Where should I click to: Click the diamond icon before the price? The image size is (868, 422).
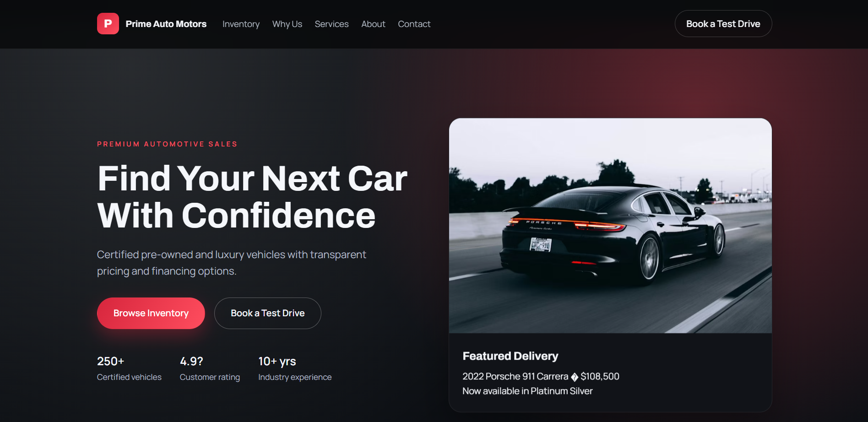pyautogui.click(x=575, y=377)
